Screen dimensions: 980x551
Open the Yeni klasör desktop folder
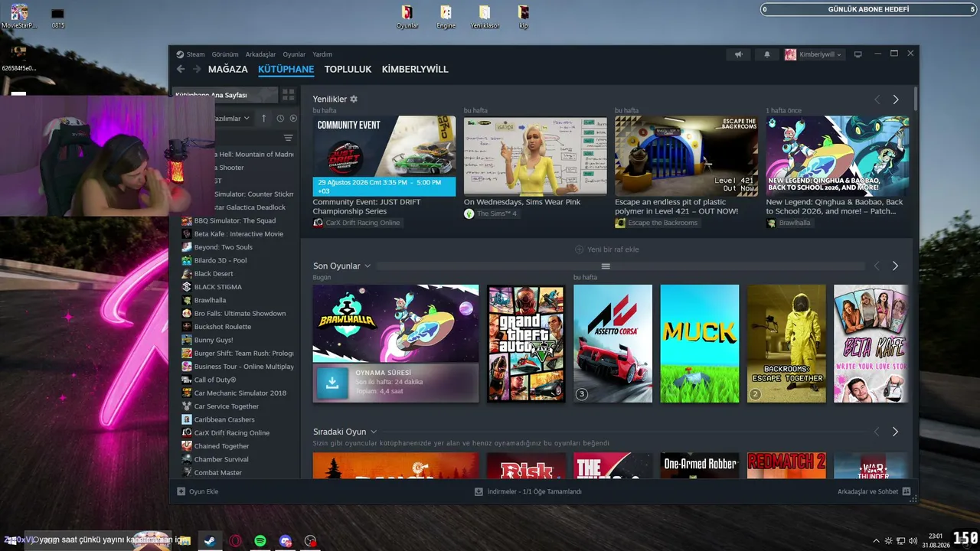[485, 16]
